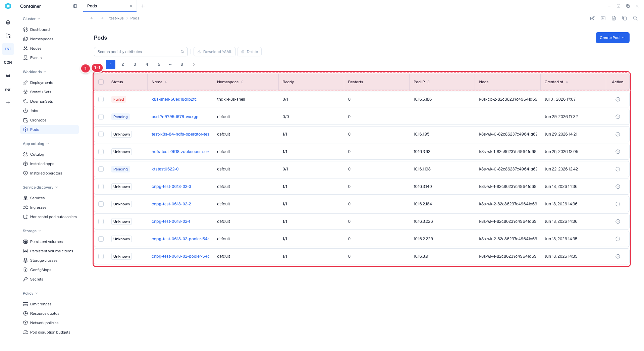Collapse the Cluster section
Image resolution: width=644 pixels, height=351 pixels.
[x=32, y=19]
